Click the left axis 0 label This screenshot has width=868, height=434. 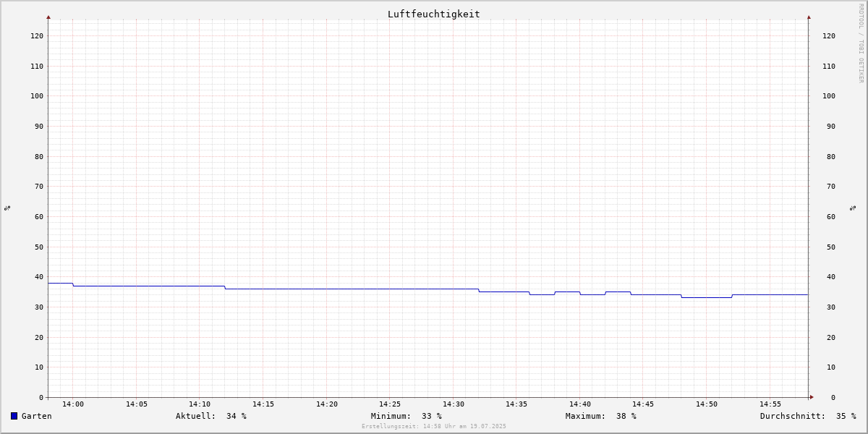tap(41, 398)
